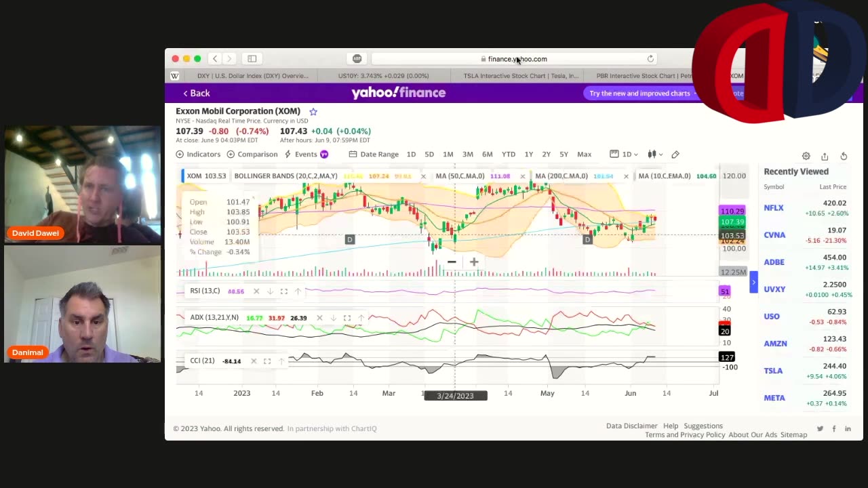Switch to the DXY Dollar Index tab

252,76
